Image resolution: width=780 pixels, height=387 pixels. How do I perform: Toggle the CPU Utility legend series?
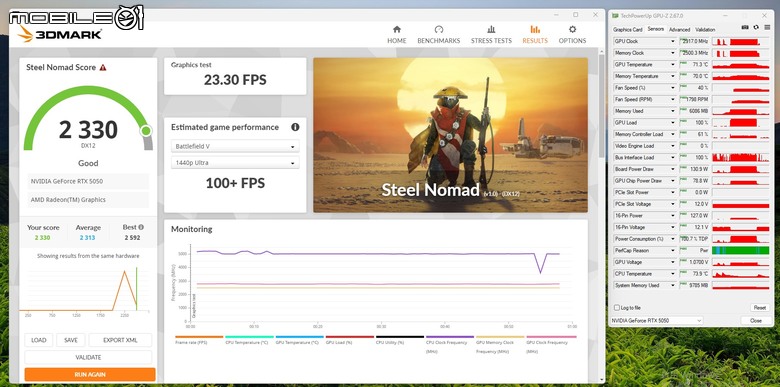coord(400,340)
